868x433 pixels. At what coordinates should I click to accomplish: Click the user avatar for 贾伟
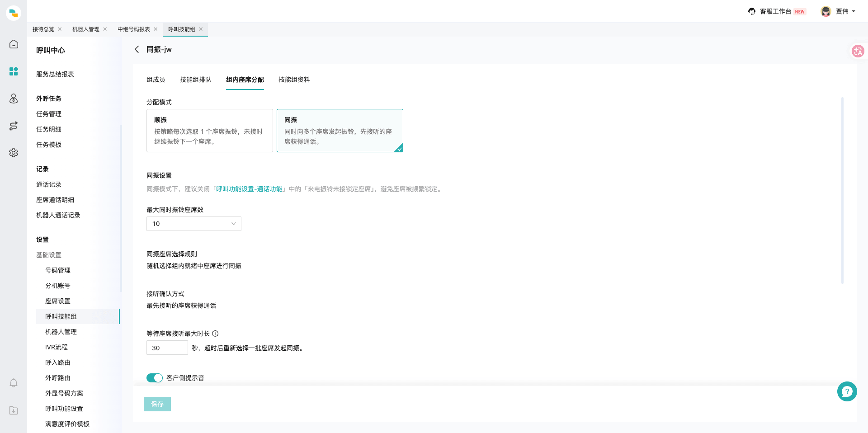click(x=826, y=11)
